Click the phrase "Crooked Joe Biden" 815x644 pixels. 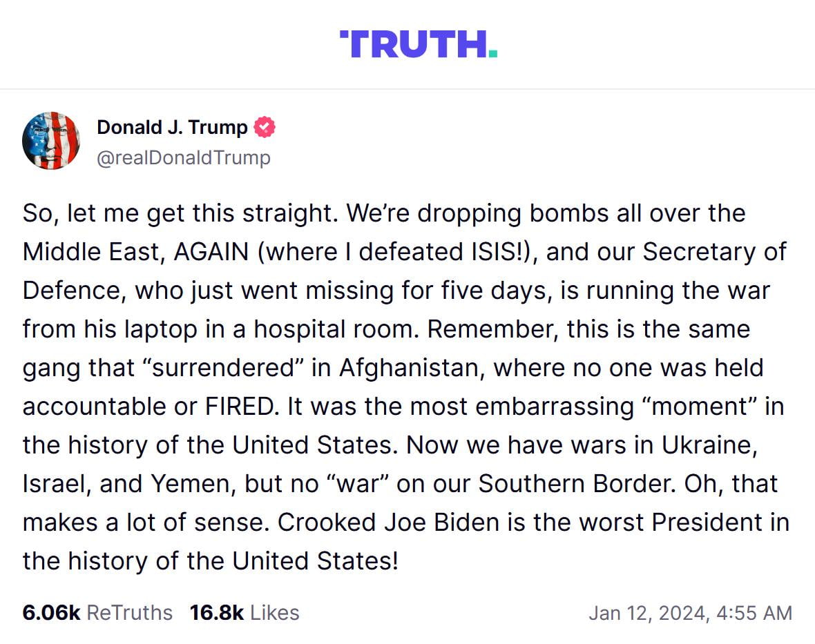(388, 522)
